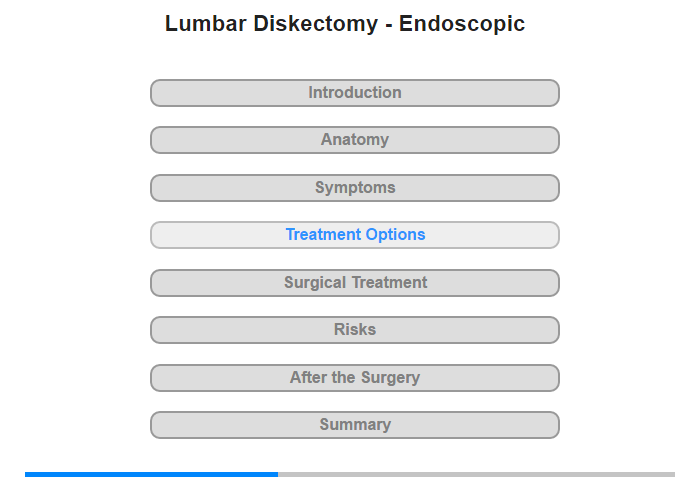Click the very start of the progress bar
This screenshot has width=700, height=480.
pyautogui.click(x=26, y=474)
